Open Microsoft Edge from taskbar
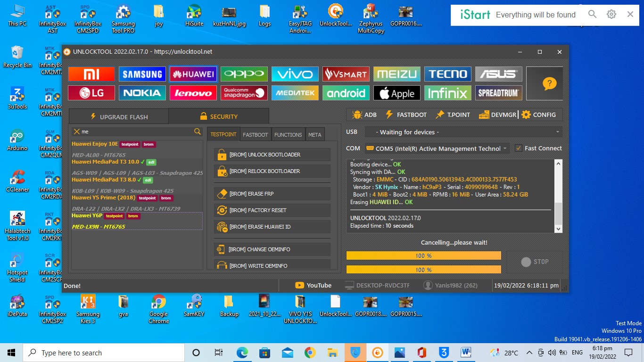 click(242, 353)
